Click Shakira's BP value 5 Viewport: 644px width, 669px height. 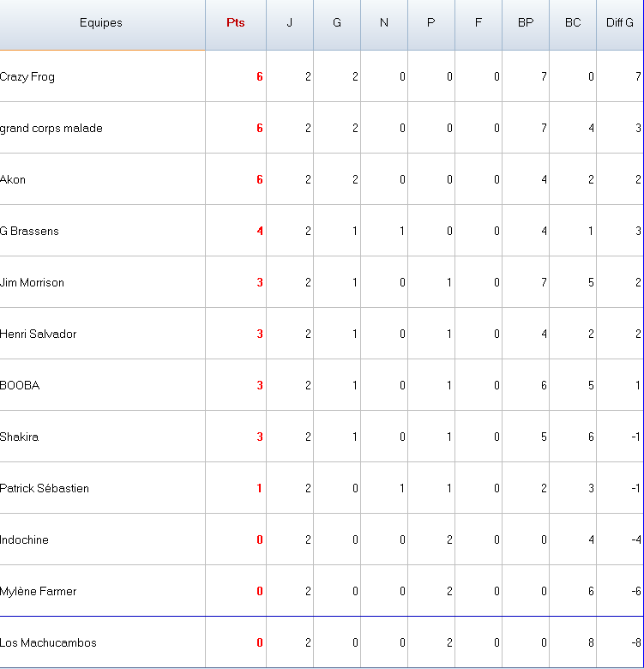pyautogui.click(x=544, y=437)
